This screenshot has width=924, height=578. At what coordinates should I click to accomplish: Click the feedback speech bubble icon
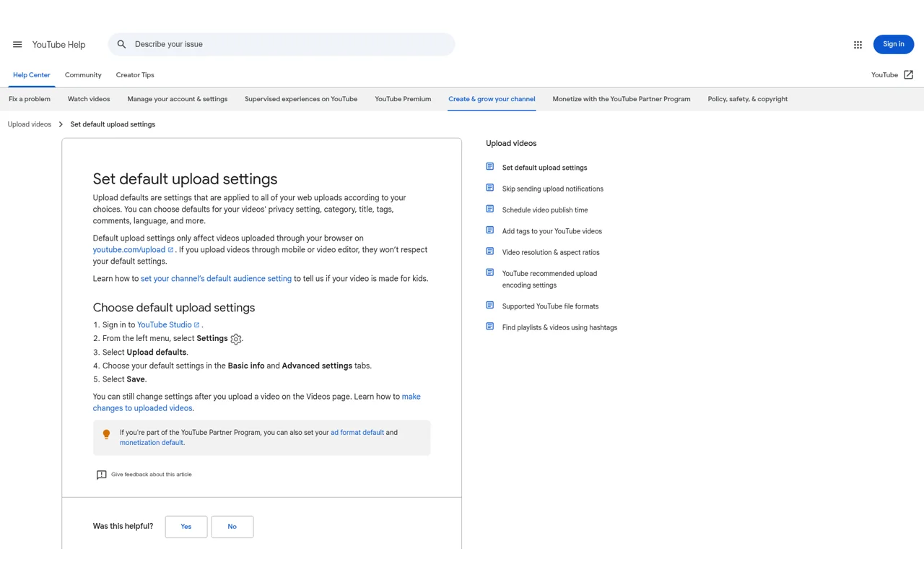tap(101, 475)
